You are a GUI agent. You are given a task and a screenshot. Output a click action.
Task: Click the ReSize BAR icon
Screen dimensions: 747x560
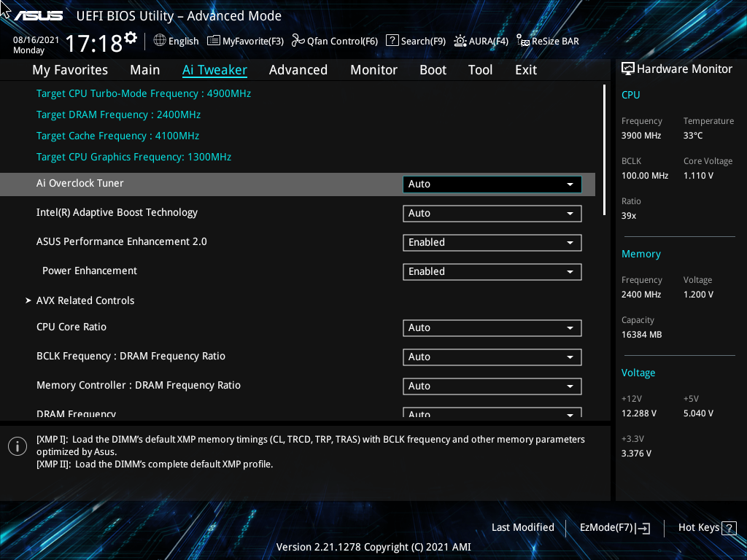point(523,41)
